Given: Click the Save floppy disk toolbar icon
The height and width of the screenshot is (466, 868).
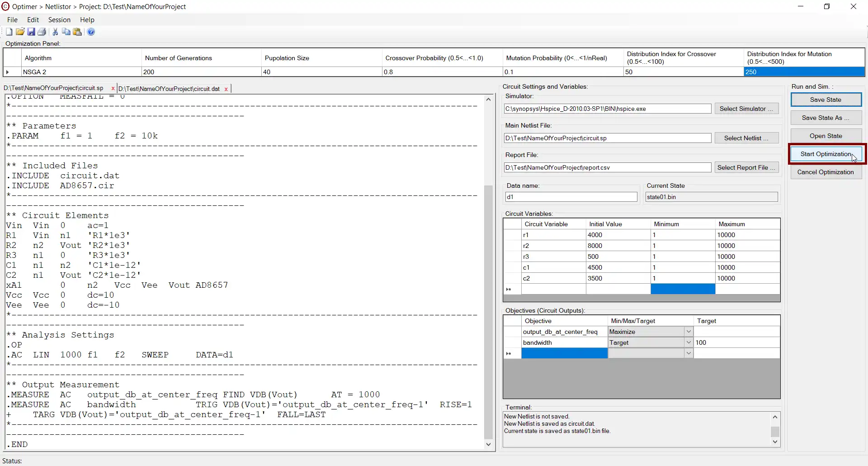Looking at the screenshot, I should tap(31, 32).
